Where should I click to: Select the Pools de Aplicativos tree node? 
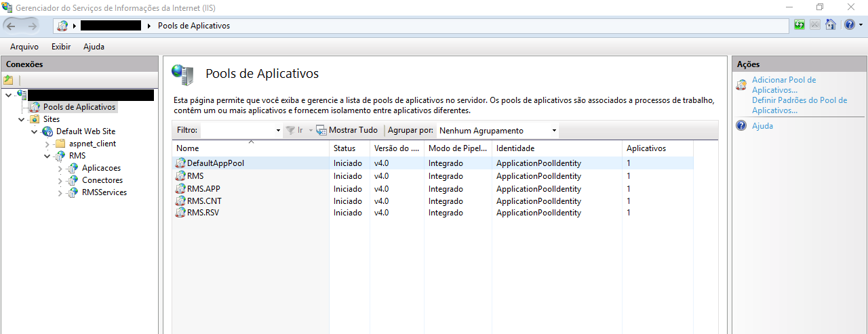pos(79,107)
